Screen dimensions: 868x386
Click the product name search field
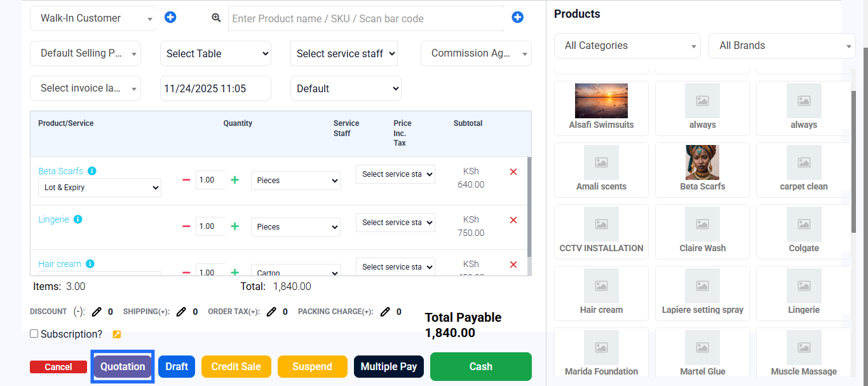point(366,18)
